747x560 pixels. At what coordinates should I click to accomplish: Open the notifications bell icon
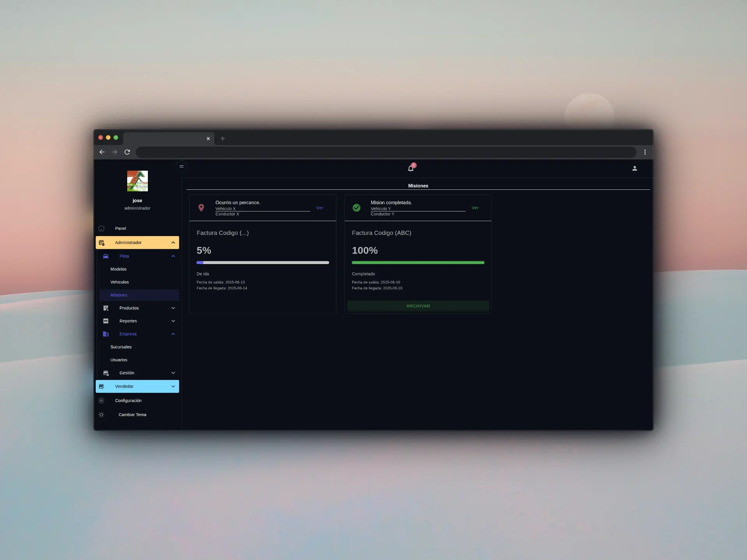coord(410,168)
